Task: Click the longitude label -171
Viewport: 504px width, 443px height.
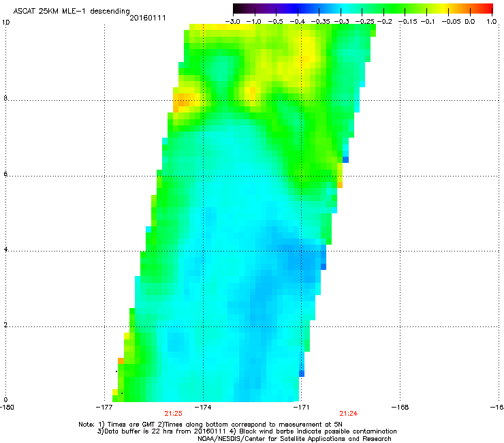Action: pos(301,408)
